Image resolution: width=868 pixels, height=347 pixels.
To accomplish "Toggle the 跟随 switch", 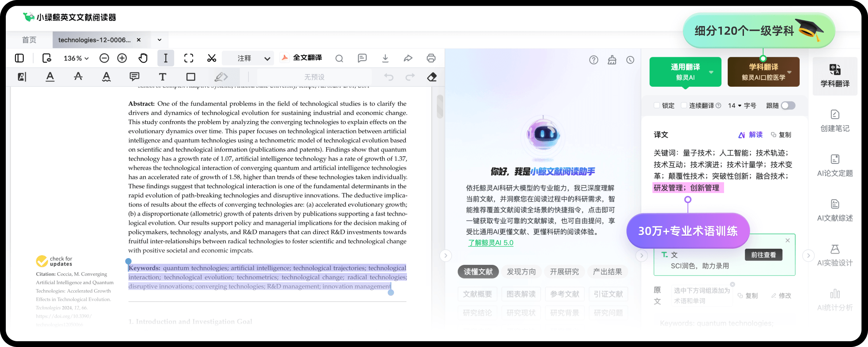I will (x=788, y=106).
